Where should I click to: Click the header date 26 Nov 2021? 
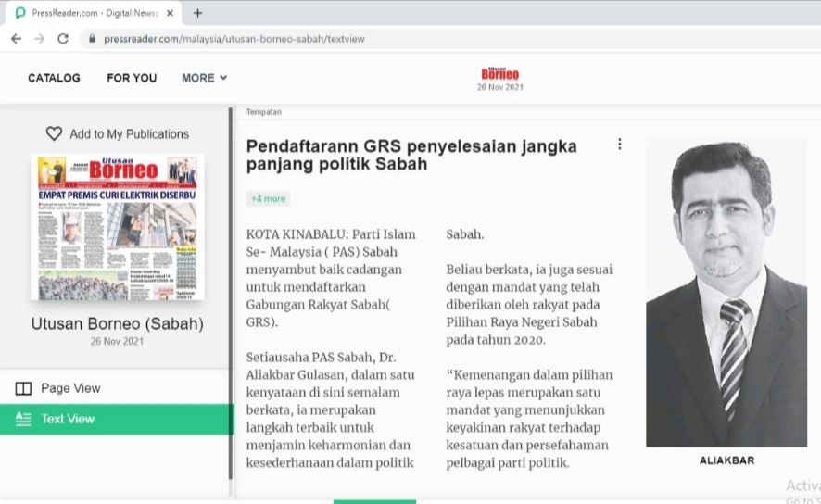click(500, 87)
